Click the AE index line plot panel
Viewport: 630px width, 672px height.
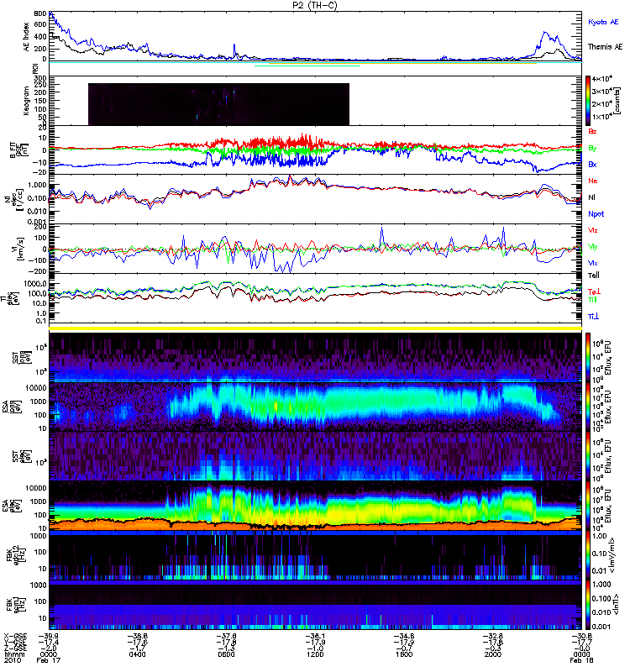[316, 36]
